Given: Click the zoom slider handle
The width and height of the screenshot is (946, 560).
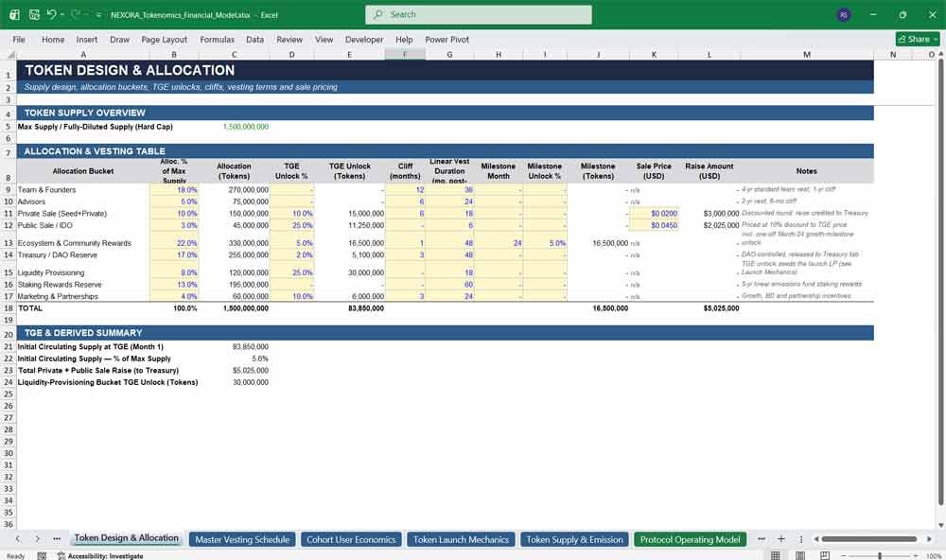Looking at the screenshot, I should click(x=880, y=555).
